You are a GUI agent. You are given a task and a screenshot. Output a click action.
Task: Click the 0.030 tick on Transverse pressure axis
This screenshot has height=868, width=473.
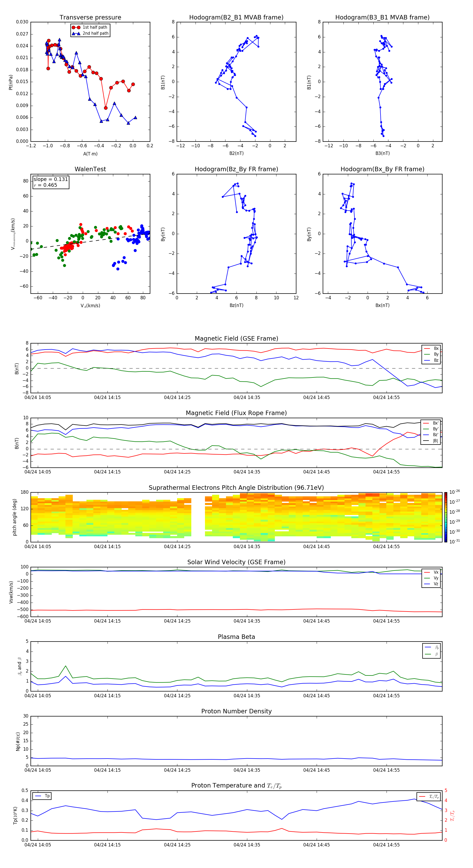coord(22,22)
